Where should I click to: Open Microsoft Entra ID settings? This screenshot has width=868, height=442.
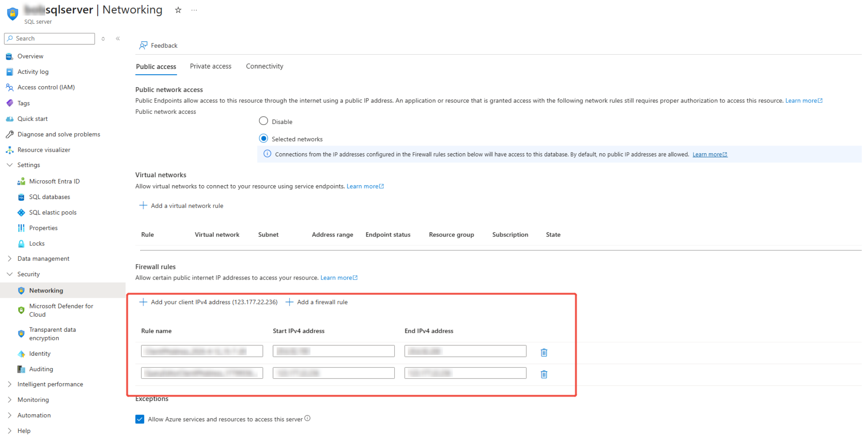[x=54, y=181]
